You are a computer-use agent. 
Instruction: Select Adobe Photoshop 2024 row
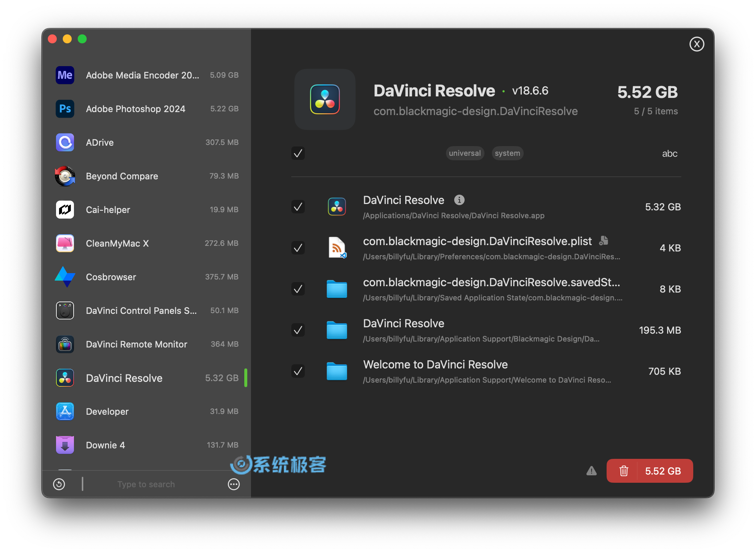[x=146, y=109]
